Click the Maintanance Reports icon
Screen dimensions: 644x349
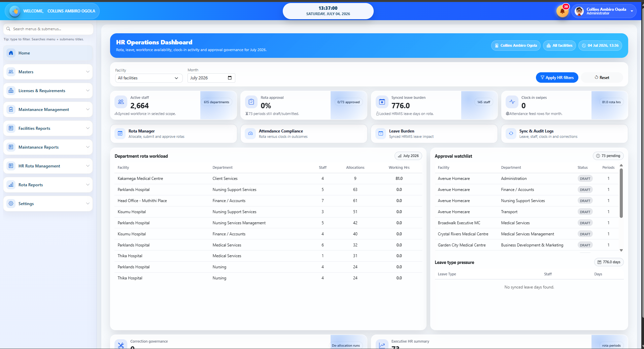[11, 147]
